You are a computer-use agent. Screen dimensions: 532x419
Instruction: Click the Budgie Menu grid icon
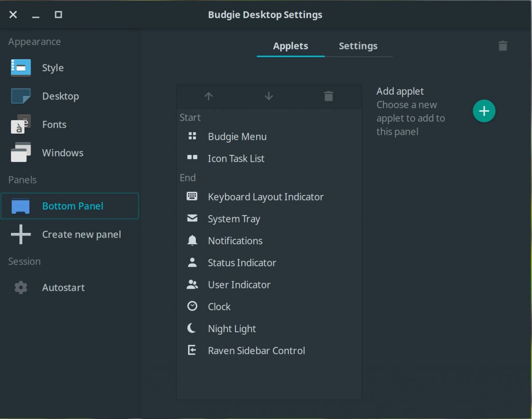(192, 136)
